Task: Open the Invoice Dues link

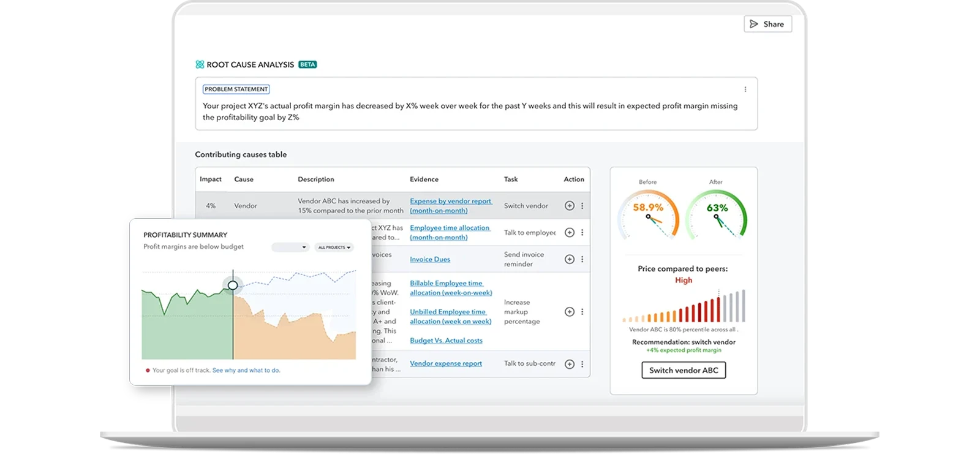Action: 430,260
